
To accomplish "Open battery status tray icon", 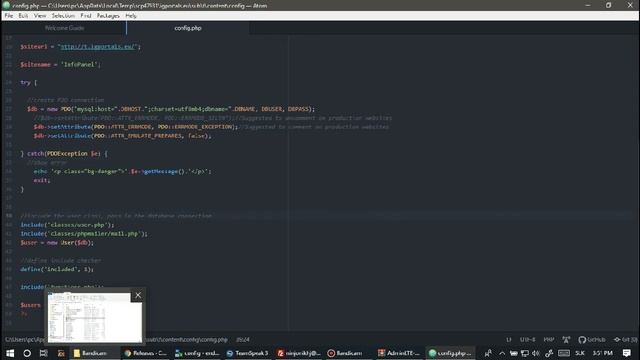I will click(x=513, y=353).
